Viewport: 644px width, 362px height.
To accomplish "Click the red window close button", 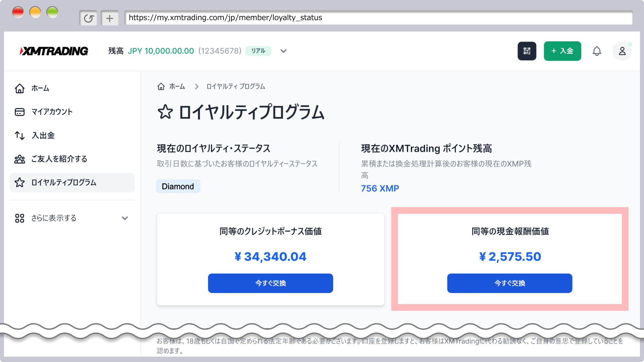I will (x=18, y=12).
